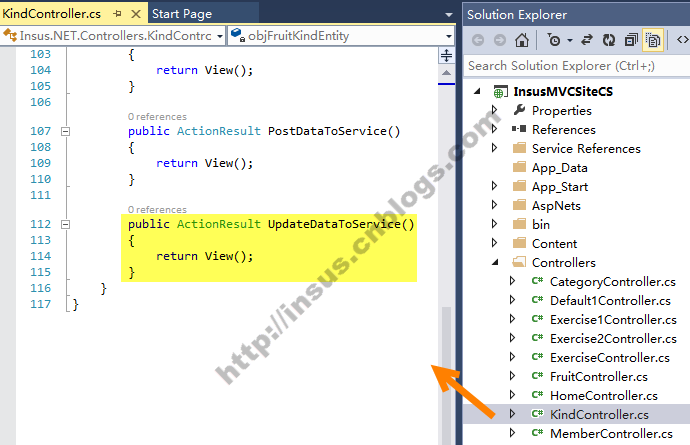Click the Collapse All icon

pos(630,40)
